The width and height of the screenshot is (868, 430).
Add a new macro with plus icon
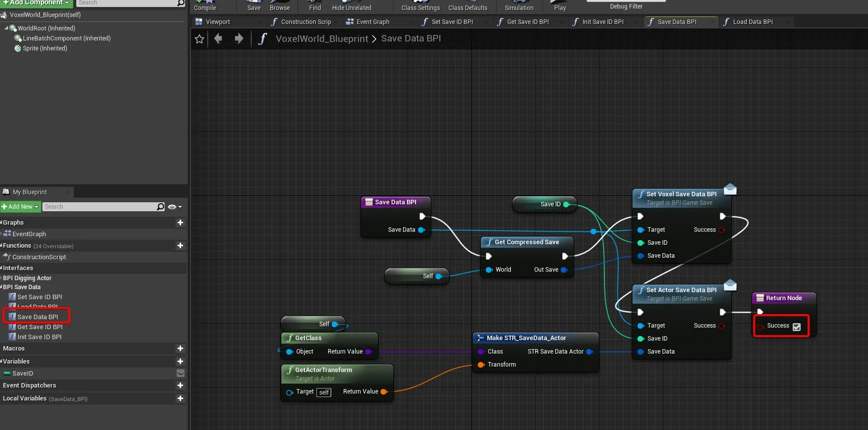tap(180, 349)
